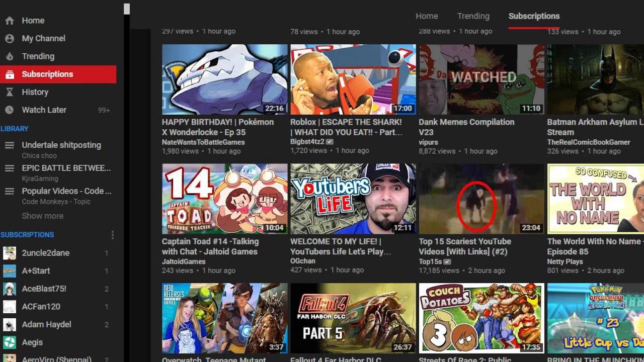Image resolution: width=644 pixels, height=362 pixels.
Task: Open My Channel via its avatar icon
Action: point(9,38)
